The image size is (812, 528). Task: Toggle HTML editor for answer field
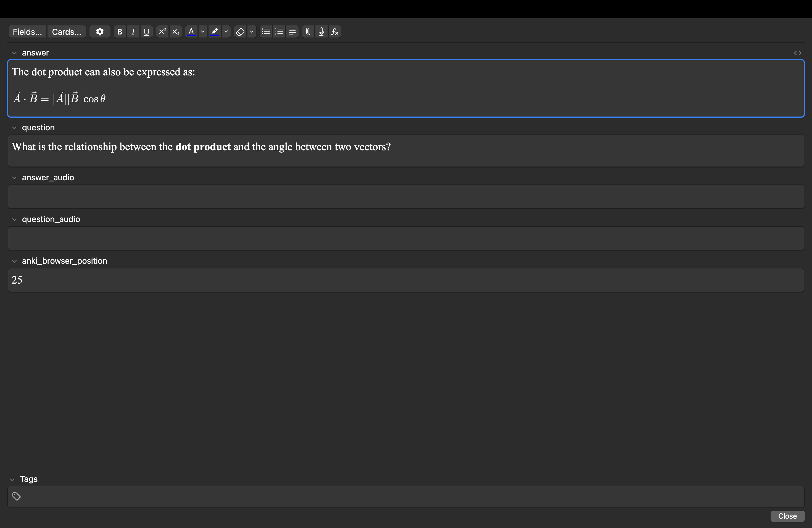797,53
